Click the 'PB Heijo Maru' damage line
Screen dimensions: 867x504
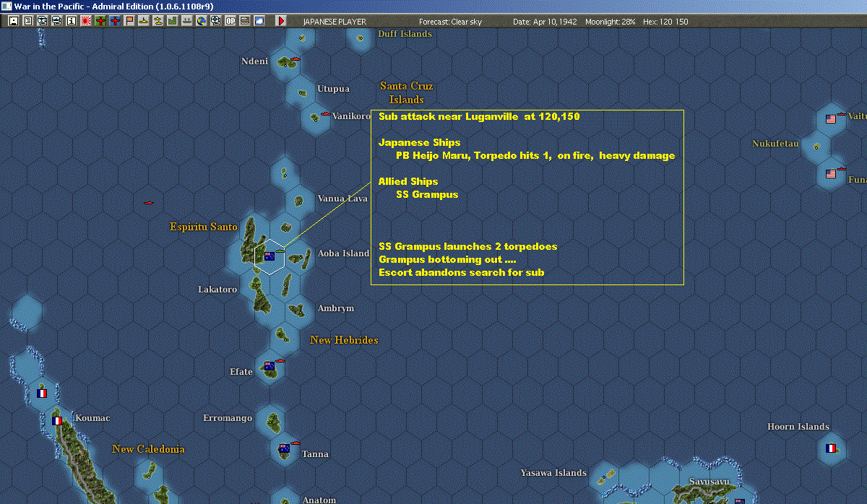tap(535, 155)
